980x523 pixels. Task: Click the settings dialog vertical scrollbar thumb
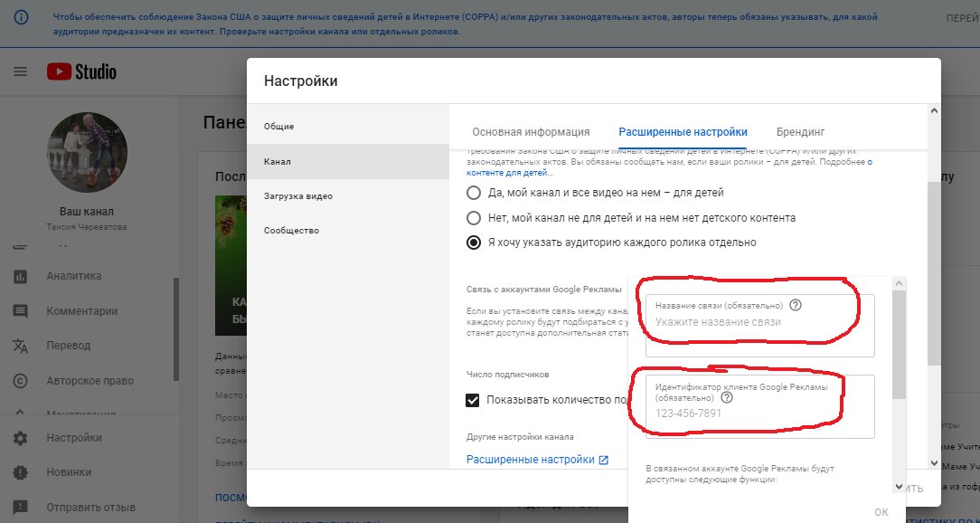tap(935, 274)
